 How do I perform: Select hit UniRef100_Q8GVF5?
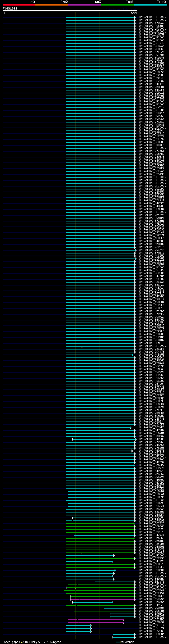(152, 349)
